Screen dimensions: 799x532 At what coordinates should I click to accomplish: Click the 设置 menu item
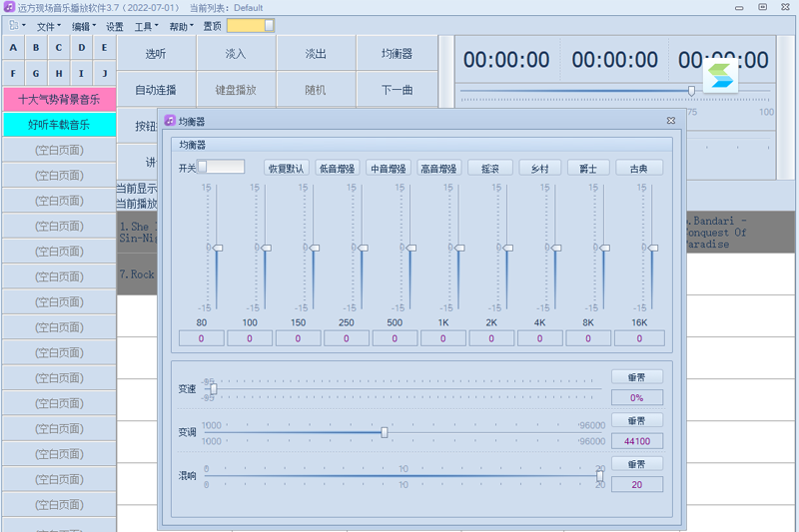(x=115, y=26)
